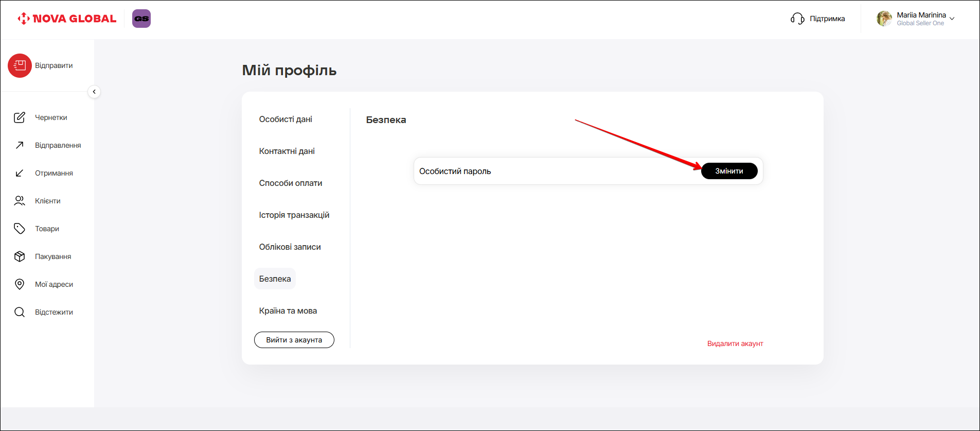Screen dimensions: 980x431
Task: Click the outgoing shipments arrow icon
Action: pyautogui.click(x=20, y=145)
